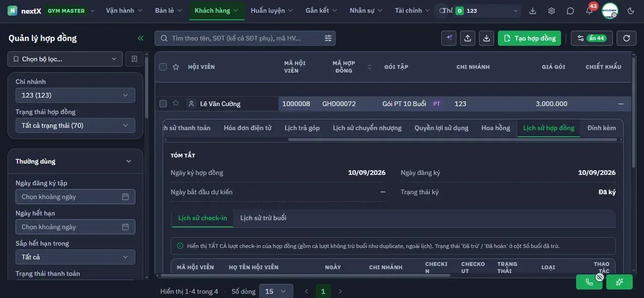Open branch selector D 123 in top bar

click(x=487, y=11)
